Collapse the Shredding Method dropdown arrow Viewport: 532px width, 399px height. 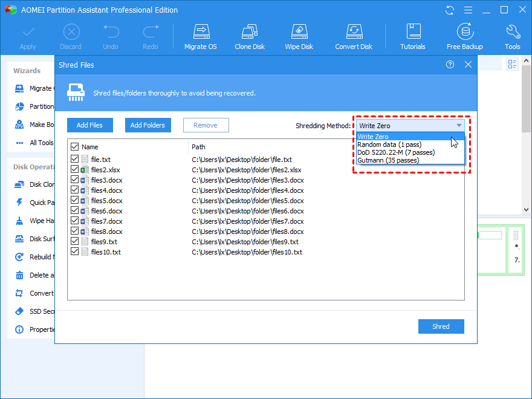coord(459,126)
